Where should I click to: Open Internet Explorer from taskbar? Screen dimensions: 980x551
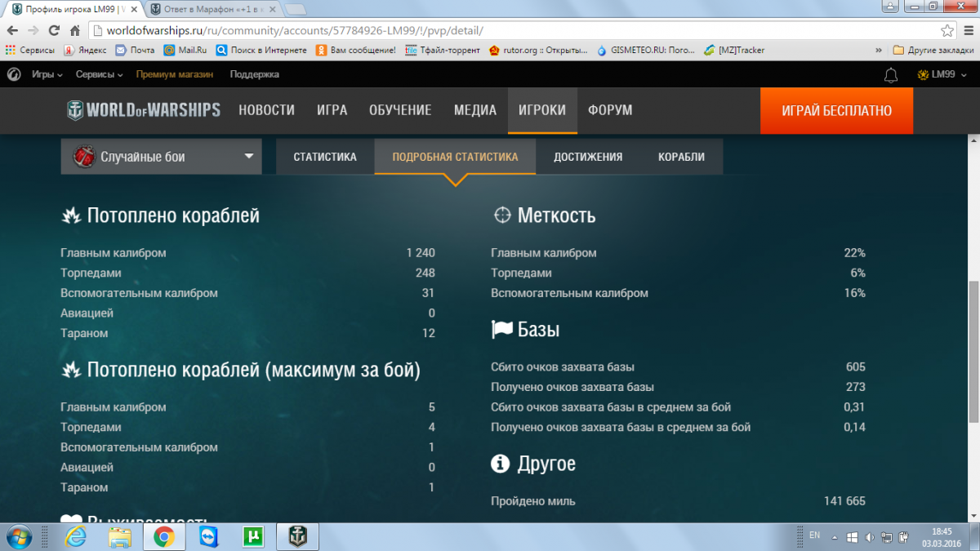tap(76, 536)
